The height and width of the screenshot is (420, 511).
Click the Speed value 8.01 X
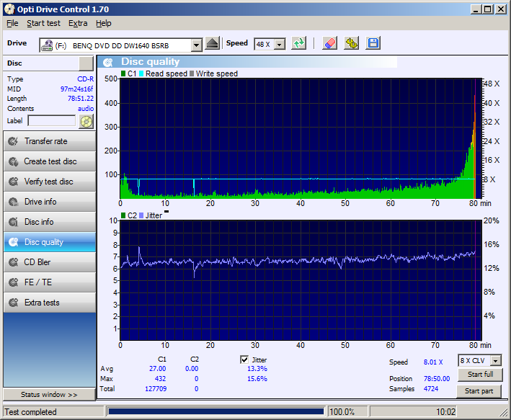[x=433, y=362]
